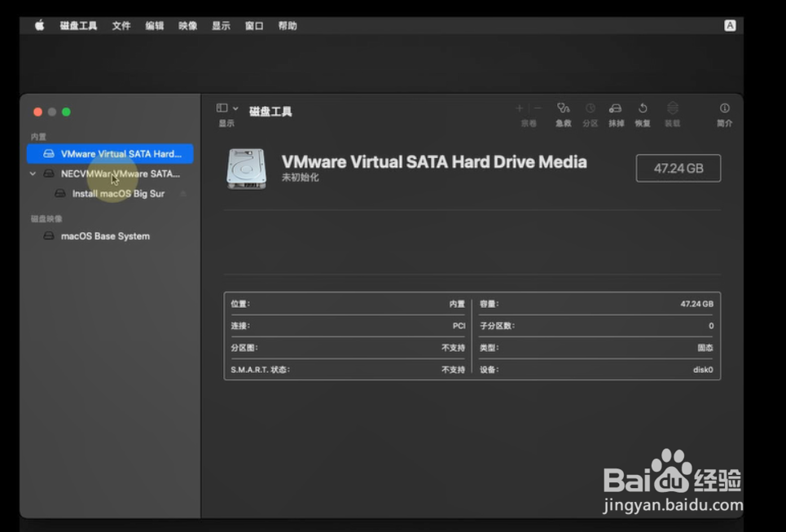Click the add volume plus icon
This screenshot has width=786, height=532.
coord(520,108)
